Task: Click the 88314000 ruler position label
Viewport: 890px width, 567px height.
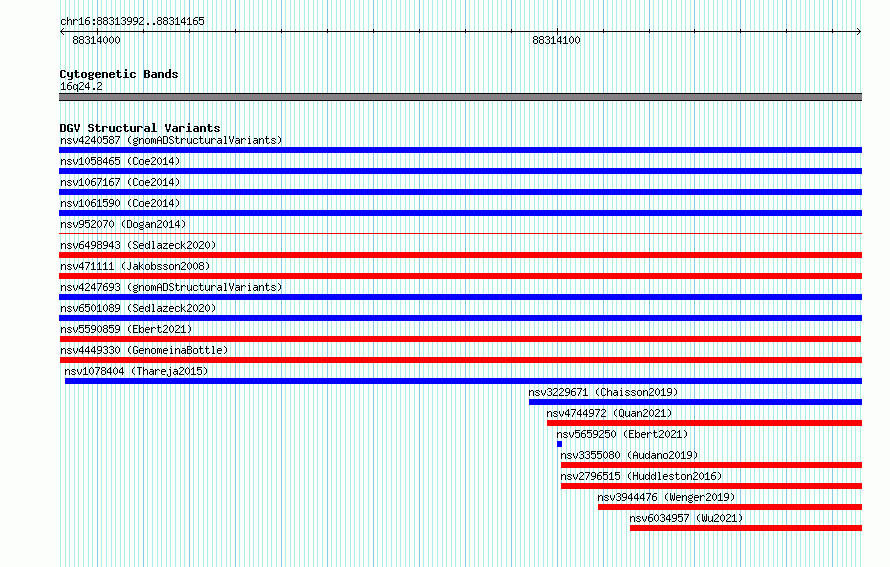Action: click(96, 40)
